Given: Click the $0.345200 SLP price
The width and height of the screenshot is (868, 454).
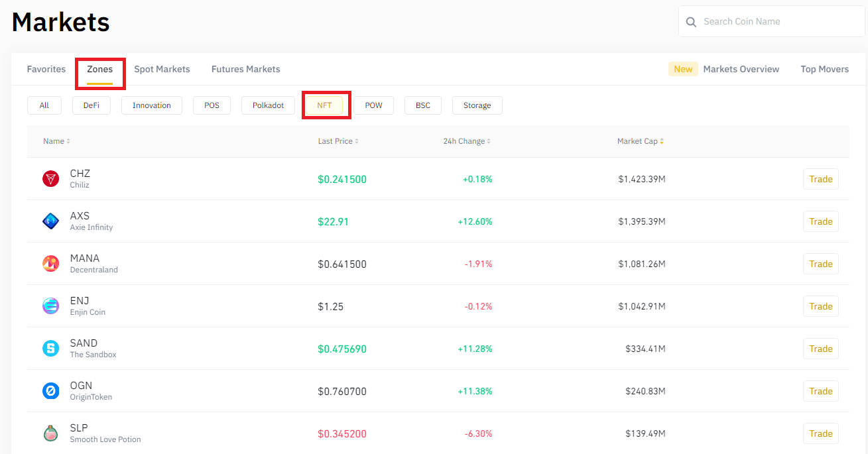Looking at the screenshot, I should 342,434.
